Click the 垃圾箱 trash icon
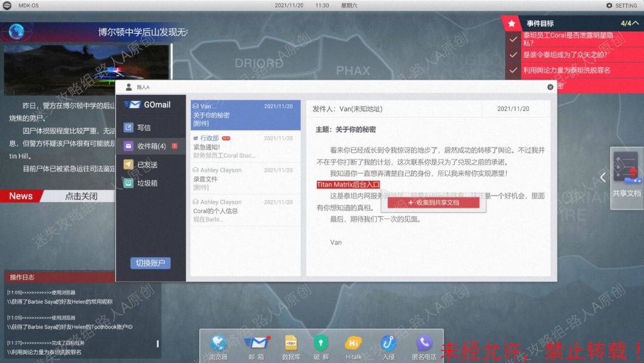 tap(129, 183)
